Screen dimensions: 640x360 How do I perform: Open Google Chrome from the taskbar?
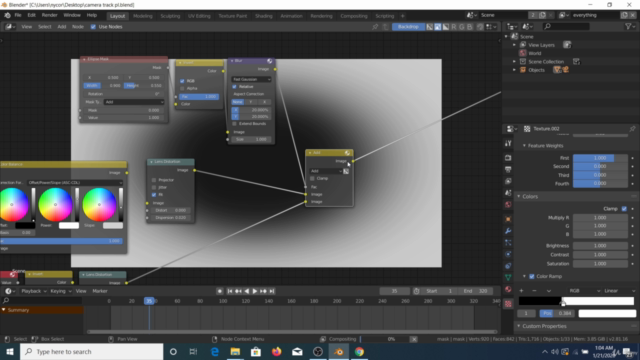coord(359,351)
